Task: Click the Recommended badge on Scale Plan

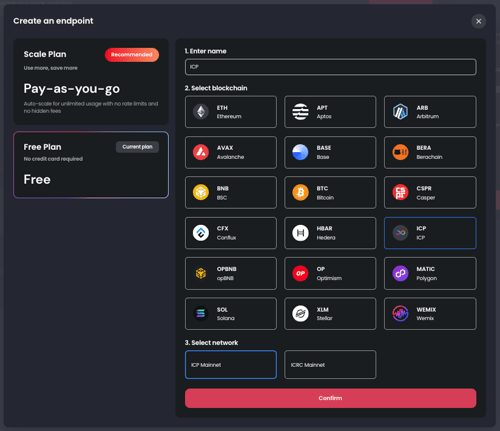Action: (x=132, y=55)
